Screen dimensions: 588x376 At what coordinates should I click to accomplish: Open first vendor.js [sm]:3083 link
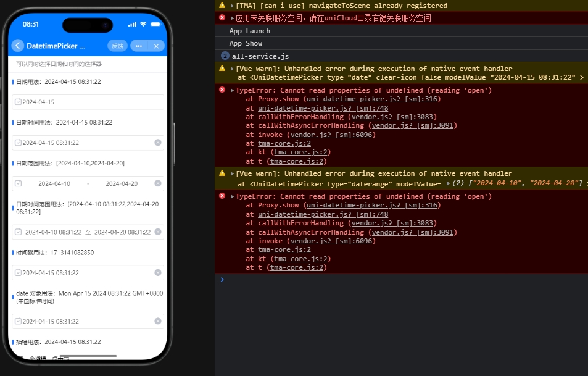coord(392,117)
